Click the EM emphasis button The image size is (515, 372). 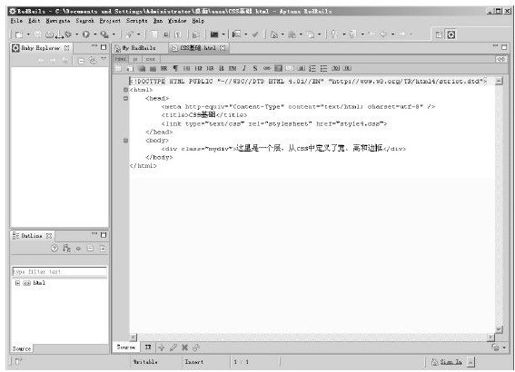(232, 68)
